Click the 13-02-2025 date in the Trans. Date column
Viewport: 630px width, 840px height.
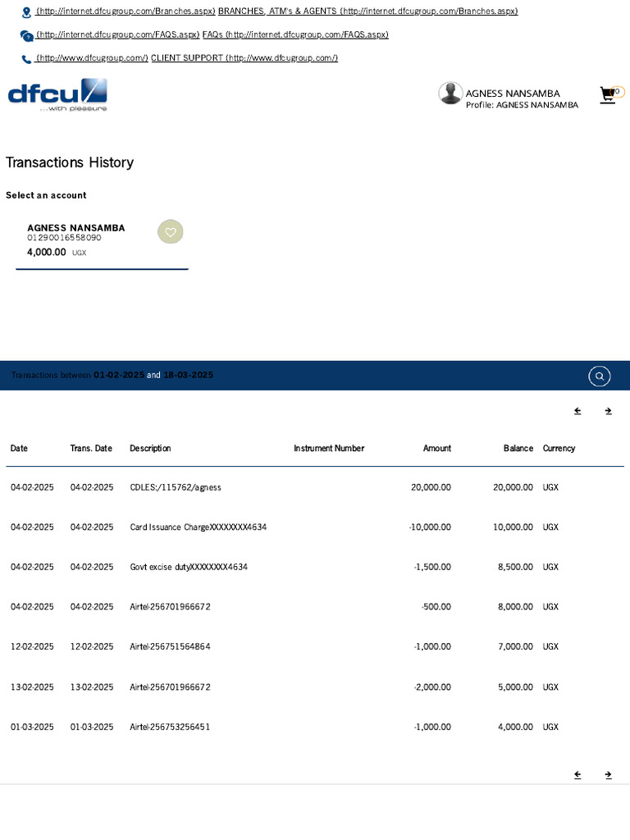point(92,687)
